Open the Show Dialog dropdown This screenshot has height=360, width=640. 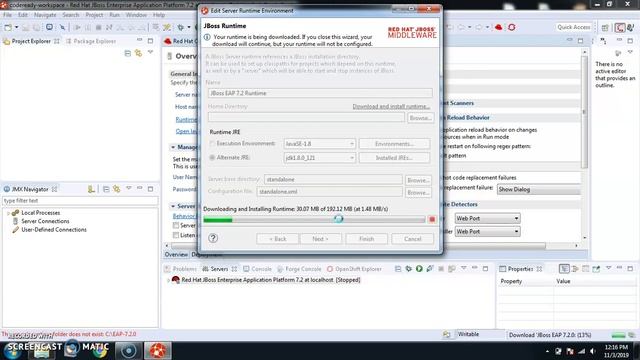(538, 189)
